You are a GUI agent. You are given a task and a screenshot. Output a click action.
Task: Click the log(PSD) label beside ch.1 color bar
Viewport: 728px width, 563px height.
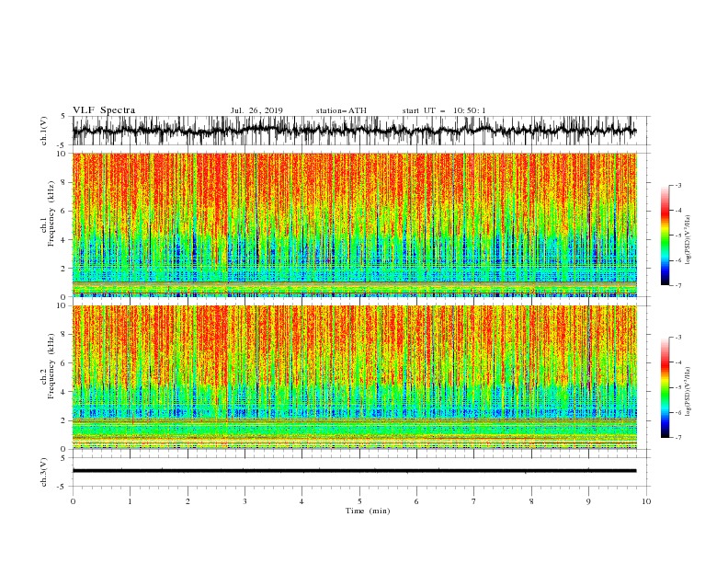tap(688, 240)
